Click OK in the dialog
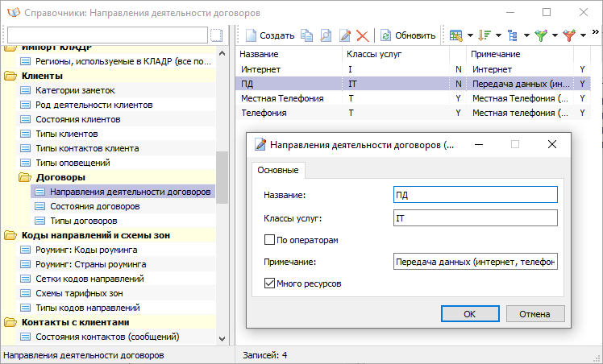Screen dimensions: 603x364 [470, 314]
